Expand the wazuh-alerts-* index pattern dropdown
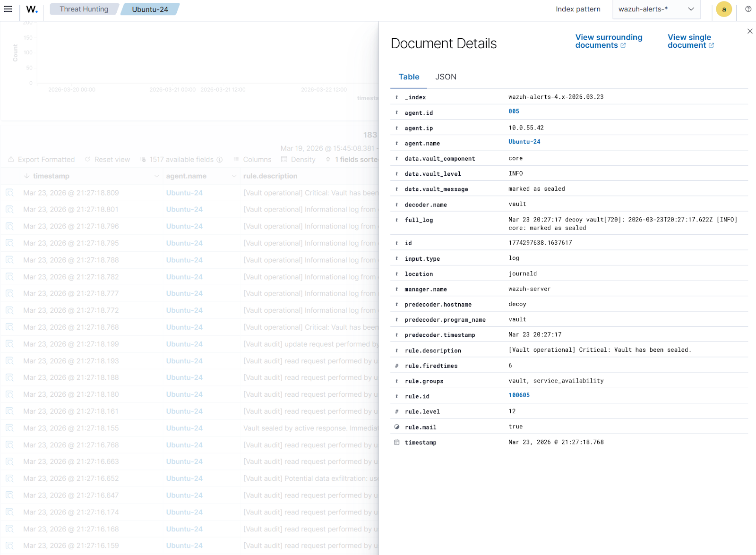Screen dimensions: 756x555 coord(656,9)
